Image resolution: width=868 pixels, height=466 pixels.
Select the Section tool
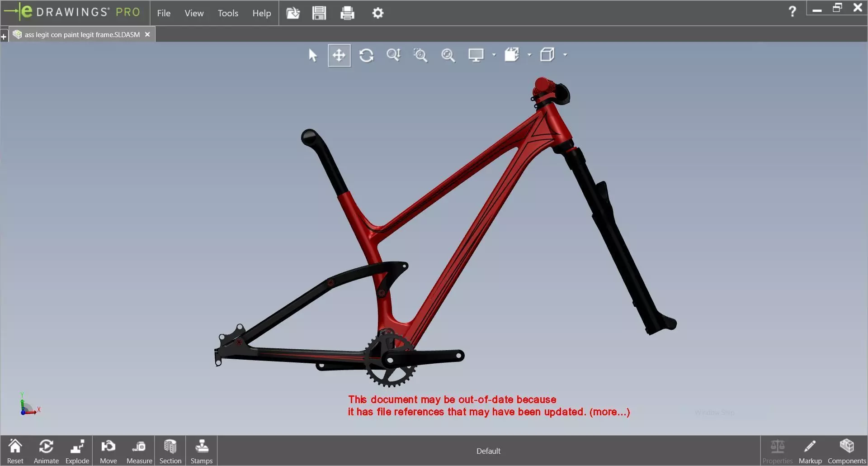coord(170,451)
